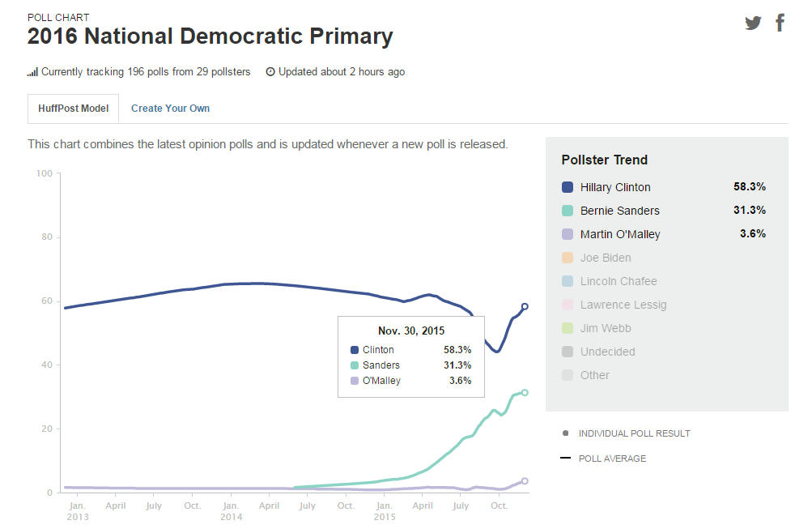Toggle the Bernie Sanders trend line
The image size is (812, 529).
[619, 211]
